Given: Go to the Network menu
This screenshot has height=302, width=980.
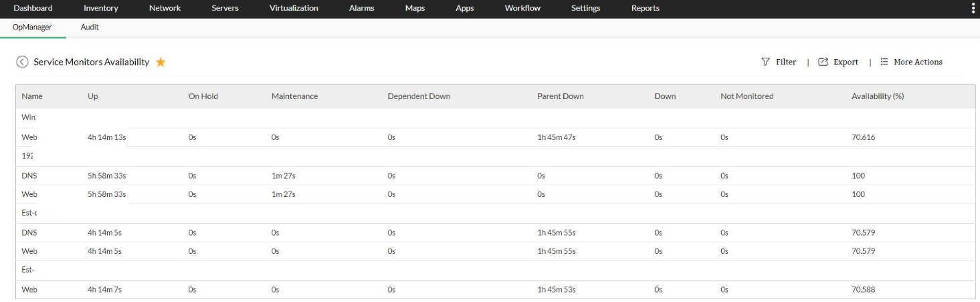Looking at the screenshot, I should 165,8.
